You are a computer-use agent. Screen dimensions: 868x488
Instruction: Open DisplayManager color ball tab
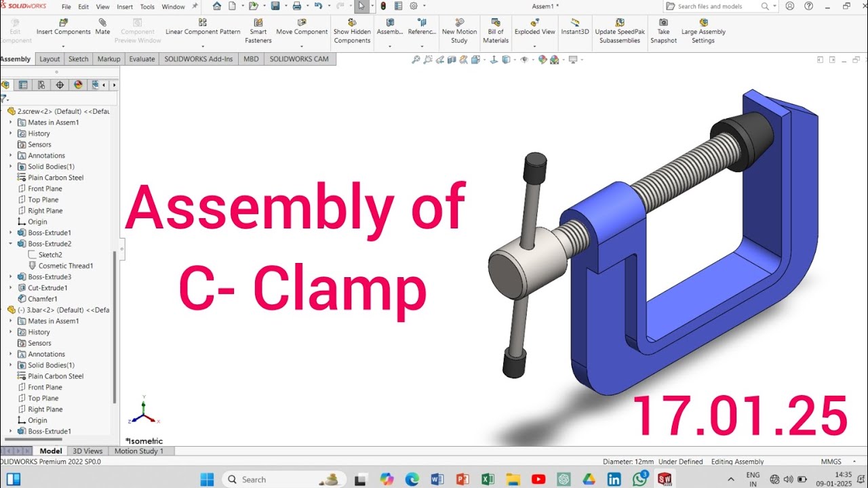coord(78,85)
